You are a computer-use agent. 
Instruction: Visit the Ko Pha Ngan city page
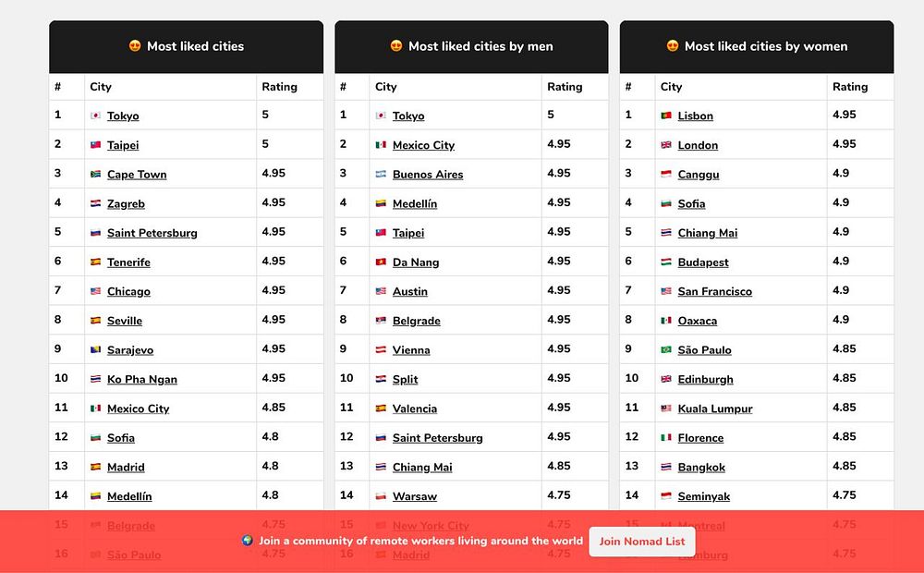pyautogui.click(x=142, y=379)
